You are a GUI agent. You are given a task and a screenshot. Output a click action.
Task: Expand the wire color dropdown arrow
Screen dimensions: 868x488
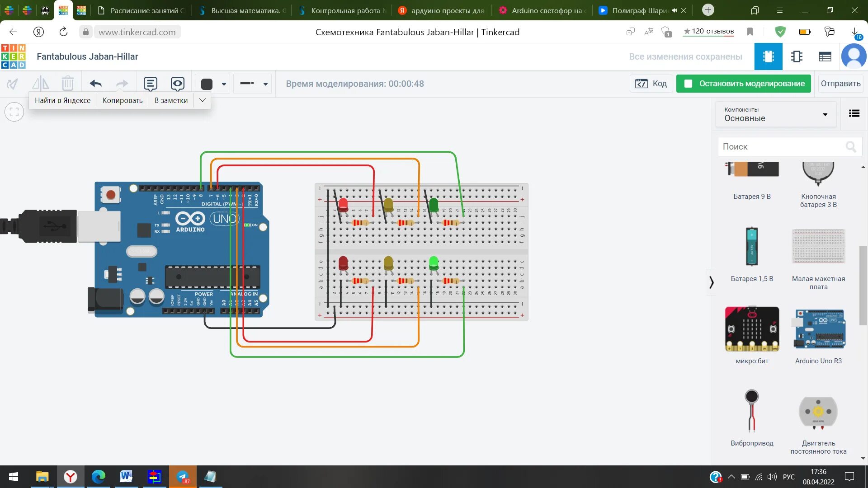(x=224, y=84)
